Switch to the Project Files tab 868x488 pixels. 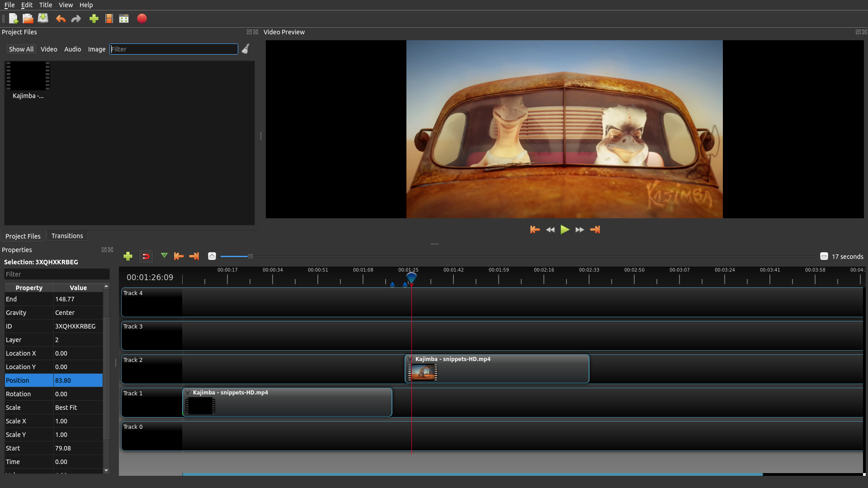[23, 236]
